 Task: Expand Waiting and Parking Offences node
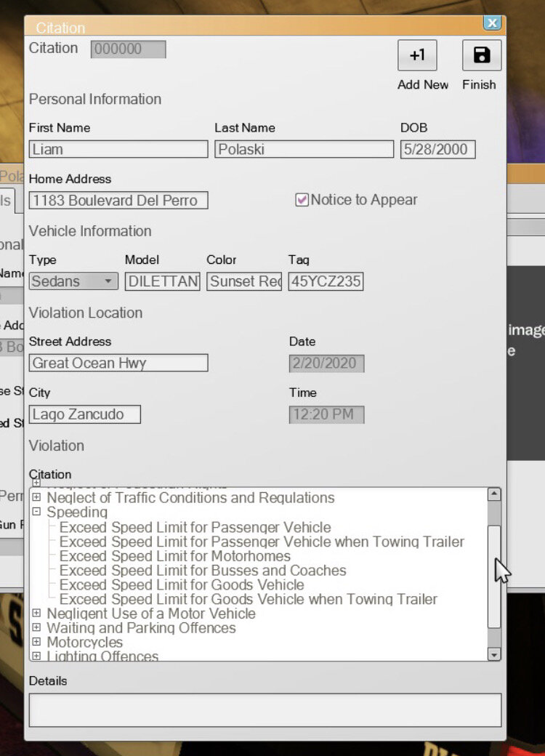point(36,628)
